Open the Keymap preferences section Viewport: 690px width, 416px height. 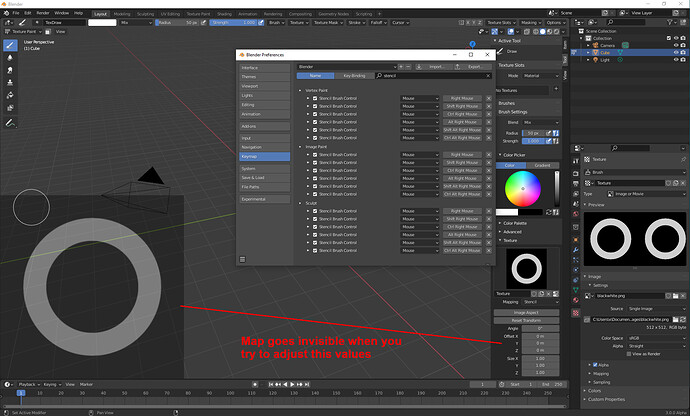tap(264, 156)
